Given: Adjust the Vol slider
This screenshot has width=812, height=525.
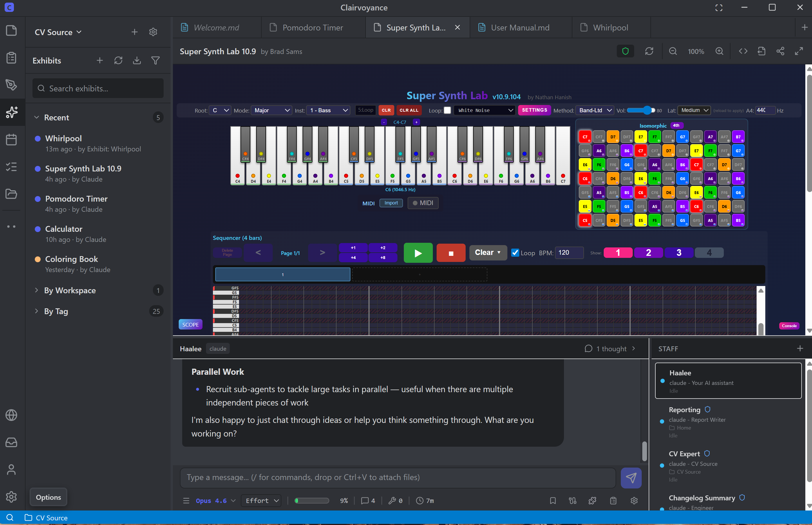Looking at the screenshot, I should click(x=641, y=110).
